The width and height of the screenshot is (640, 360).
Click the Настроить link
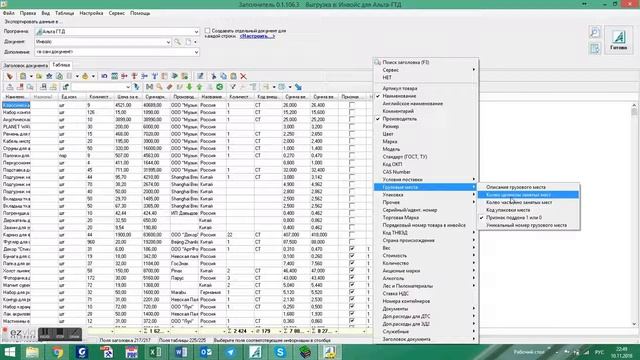[x=257, y=36]
